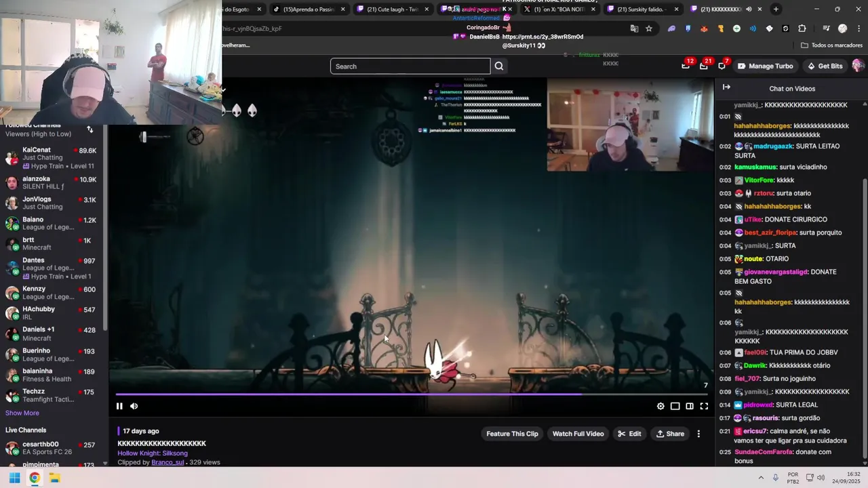Open a new browser tab
Image resolution: width=868 pixels, height=488 pixels.
(776, 9)
